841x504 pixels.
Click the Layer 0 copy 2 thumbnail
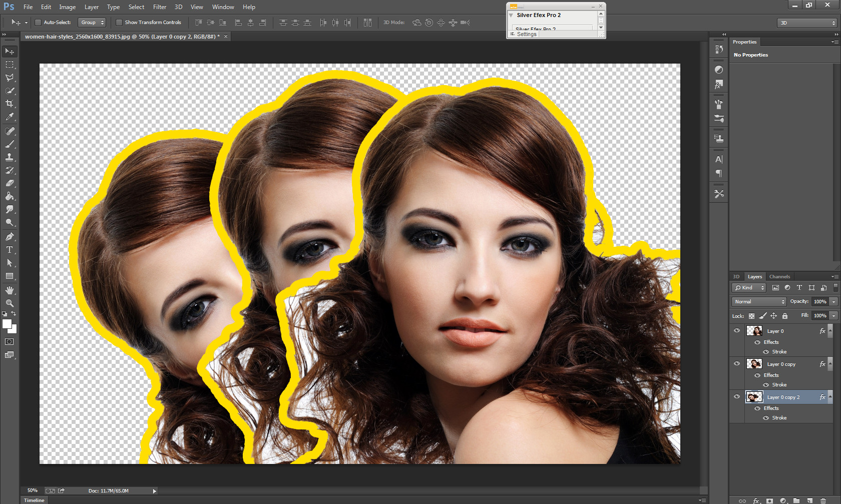point(754,397)
